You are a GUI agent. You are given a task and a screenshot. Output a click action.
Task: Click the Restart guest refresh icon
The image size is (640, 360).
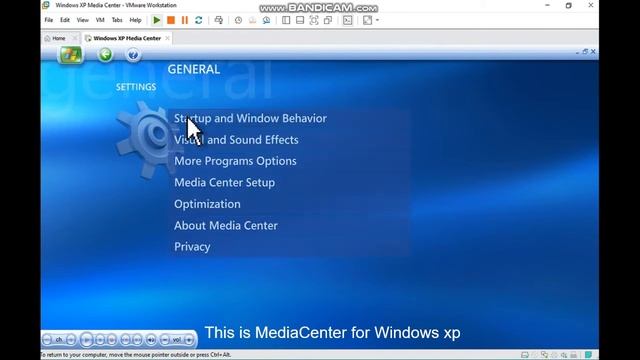[198, 20]
